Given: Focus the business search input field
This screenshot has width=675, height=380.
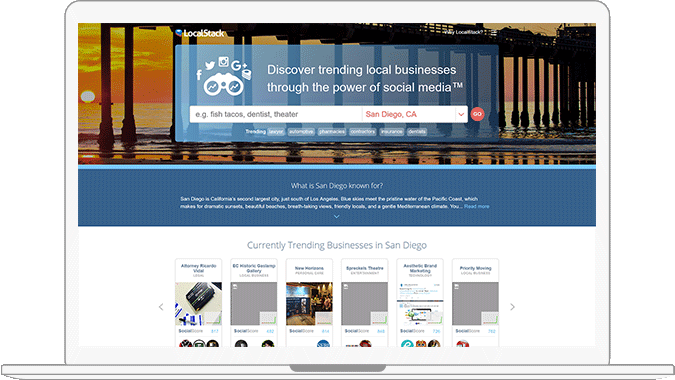Looking at the screenshot, I should [x=276, y=114].
